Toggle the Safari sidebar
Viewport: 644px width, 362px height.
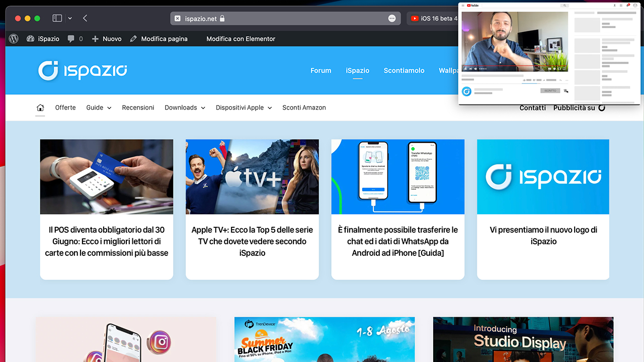pos(57,18)
